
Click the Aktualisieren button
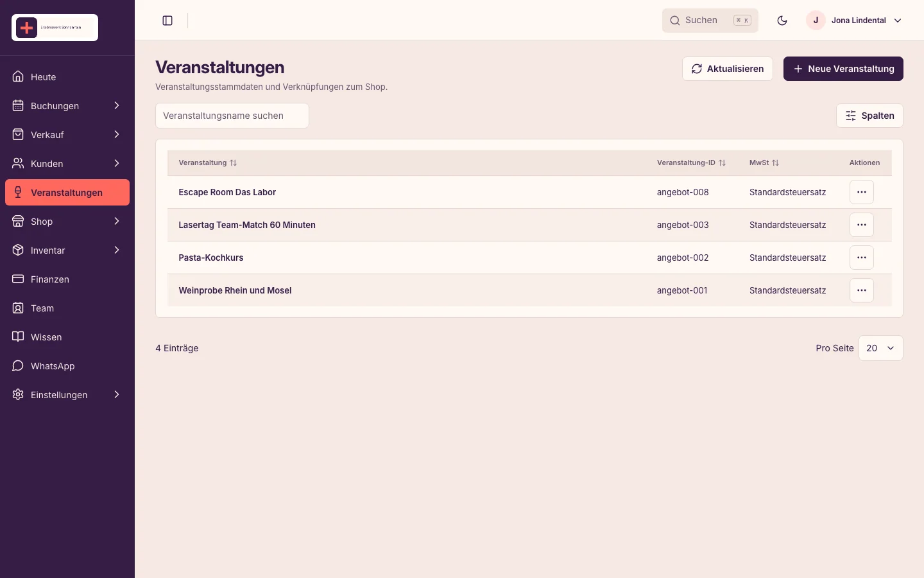click(x=728, y=69)
